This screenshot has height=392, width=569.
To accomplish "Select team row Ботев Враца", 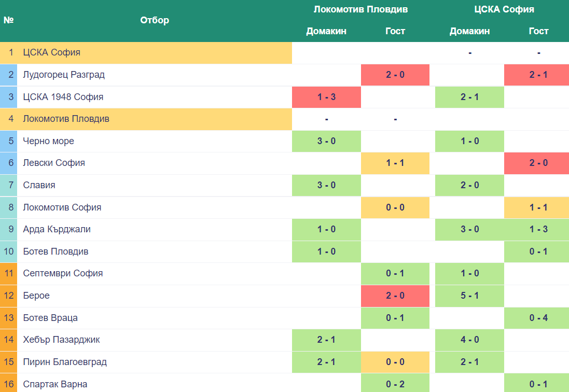I will 284,318.
